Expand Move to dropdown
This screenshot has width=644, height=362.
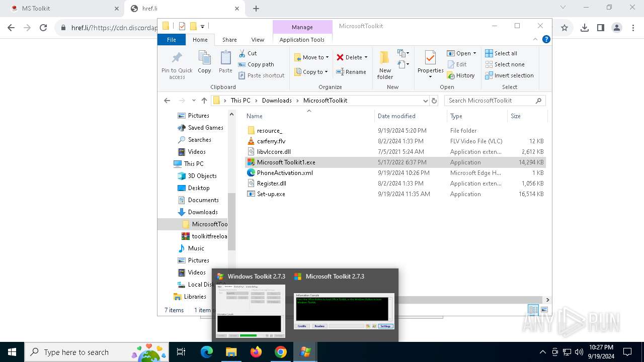click(327, 57)
